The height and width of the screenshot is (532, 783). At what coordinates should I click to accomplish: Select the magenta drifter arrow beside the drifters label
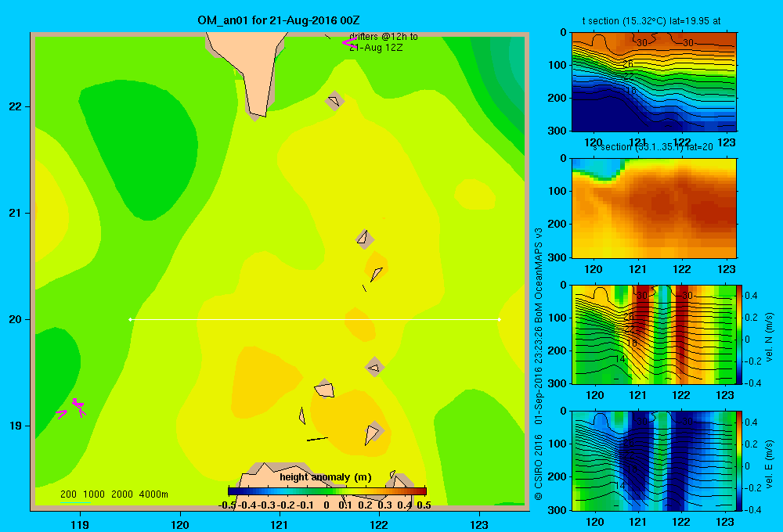(349, 42)
